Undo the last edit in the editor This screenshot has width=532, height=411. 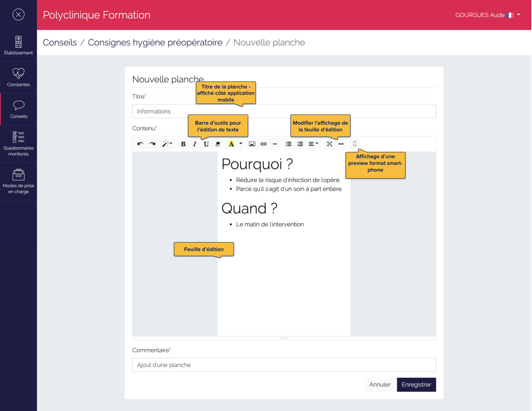[x=140, y=144]
